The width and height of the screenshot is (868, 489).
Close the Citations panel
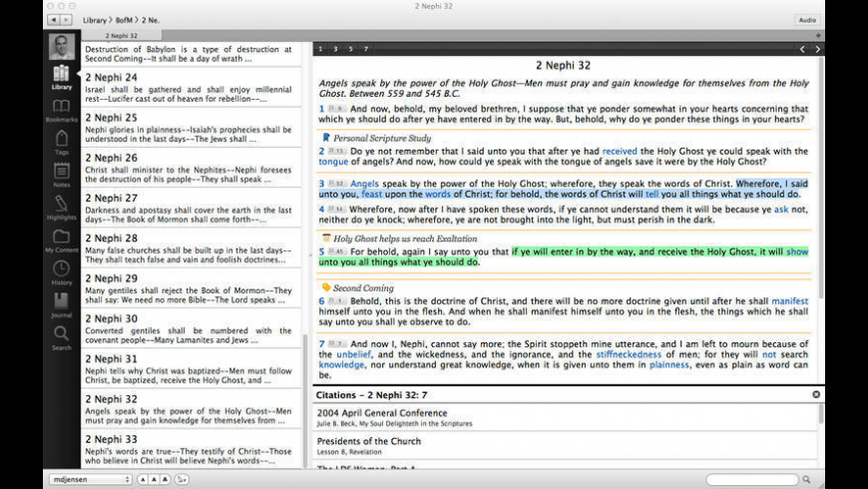point(816,394)
